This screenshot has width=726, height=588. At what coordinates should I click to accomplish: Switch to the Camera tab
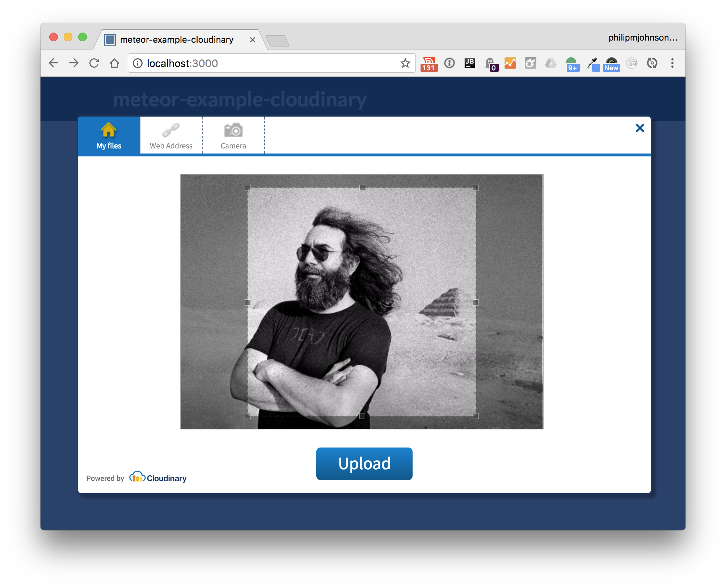[x=233, y=136]
